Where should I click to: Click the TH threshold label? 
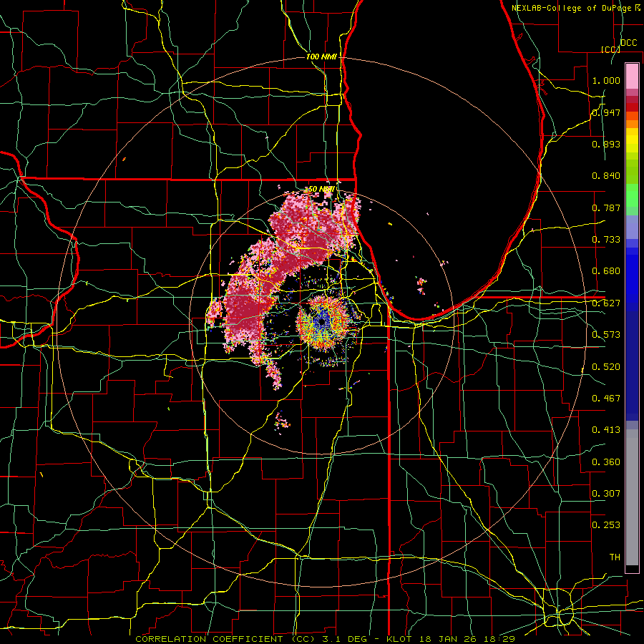click(x=615, y=557)
